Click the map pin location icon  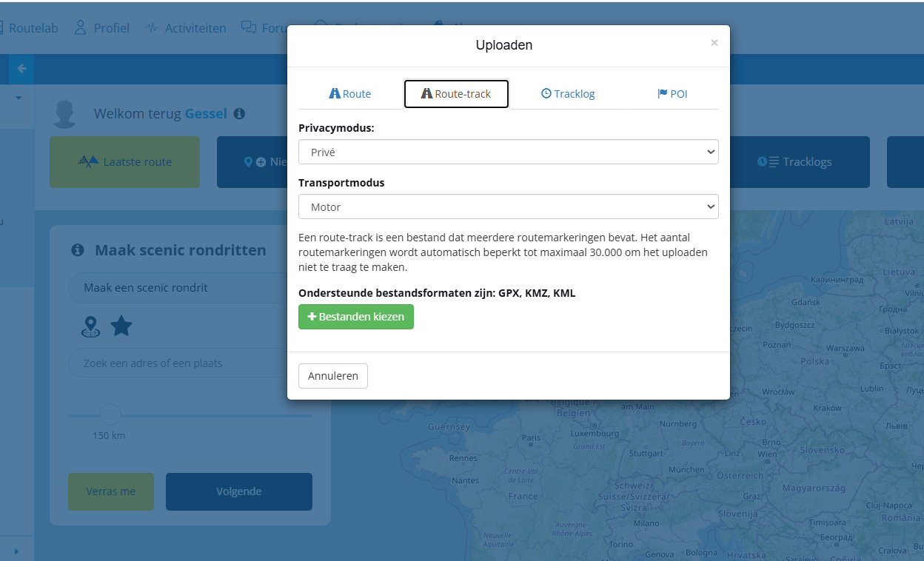click(90, 326)
